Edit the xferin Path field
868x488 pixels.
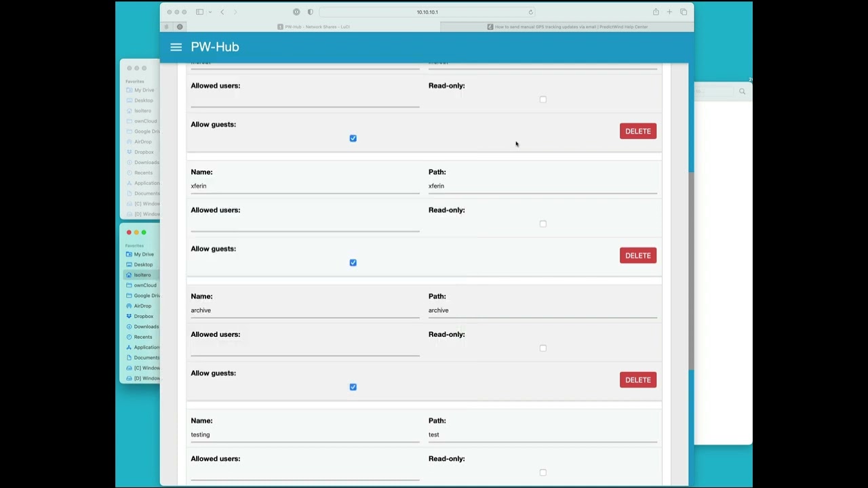coord(542,186)
